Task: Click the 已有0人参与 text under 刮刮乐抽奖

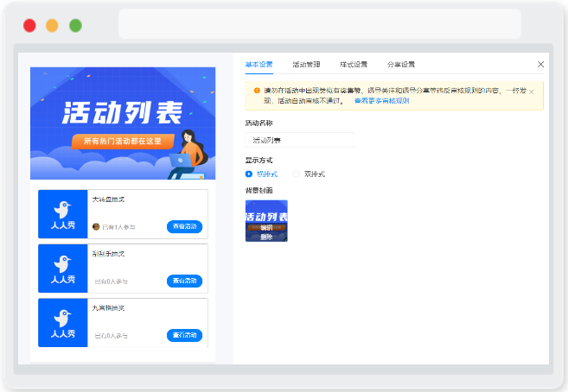Action: [x=111, y=281]
